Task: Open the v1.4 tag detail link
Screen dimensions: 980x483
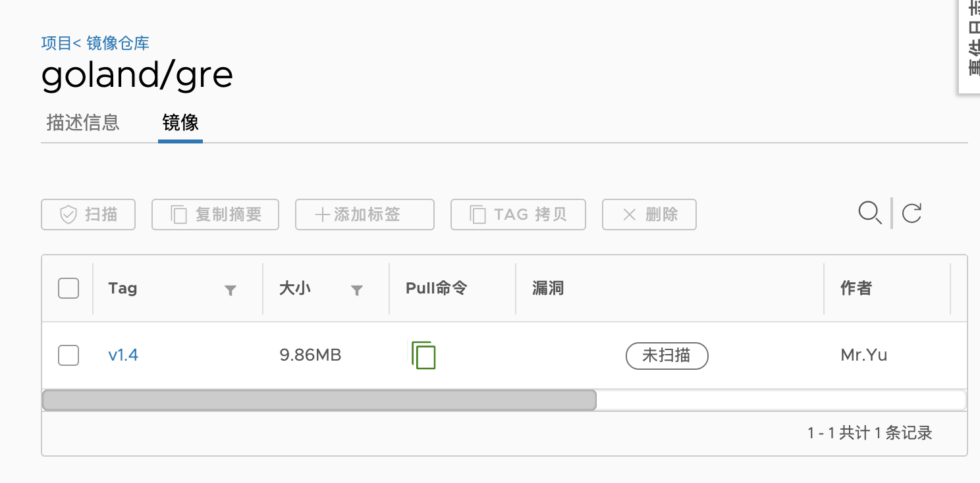Action: coord(123,355)
